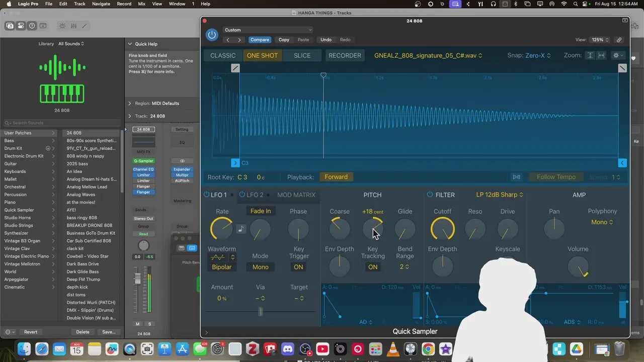Click the blue end marker handle
644x362 pixels.
pyautogui.click(x=622, y=163)
